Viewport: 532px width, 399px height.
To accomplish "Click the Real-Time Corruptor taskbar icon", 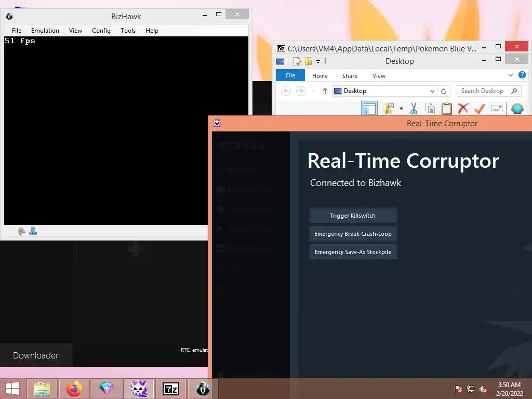I will (138, 389).
